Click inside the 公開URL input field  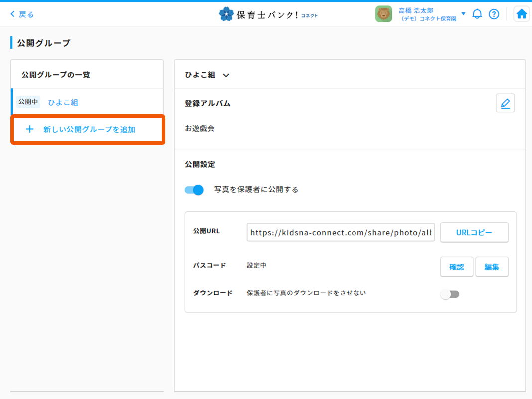341,232
